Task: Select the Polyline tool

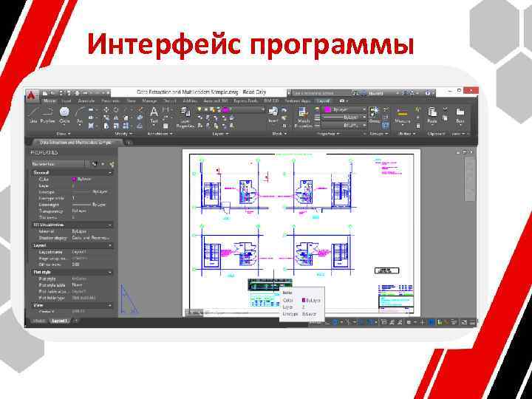Action: [x=47, y=115]
